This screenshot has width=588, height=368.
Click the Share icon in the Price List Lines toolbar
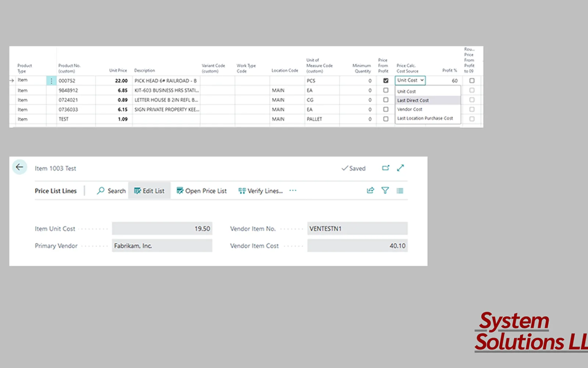(x=370, y=190)
